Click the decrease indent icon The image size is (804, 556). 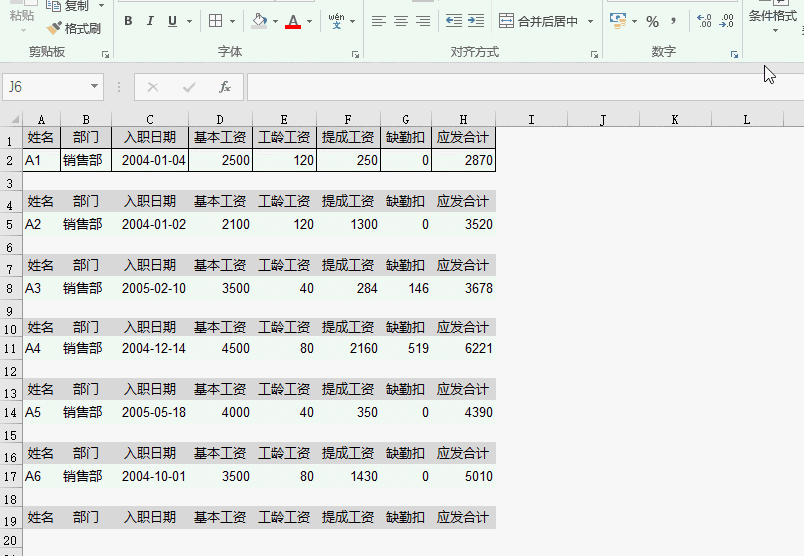454,21
